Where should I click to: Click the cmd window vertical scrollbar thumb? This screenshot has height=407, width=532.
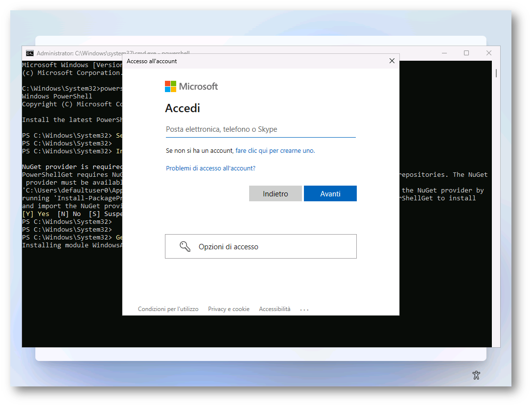click(x=496, y=73)
